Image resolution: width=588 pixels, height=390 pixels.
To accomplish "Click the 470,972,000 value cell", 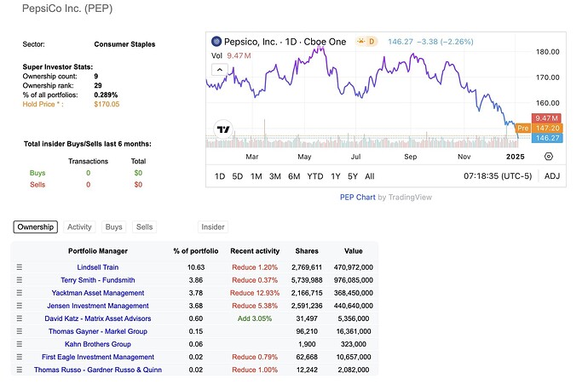I will [354, 267].
